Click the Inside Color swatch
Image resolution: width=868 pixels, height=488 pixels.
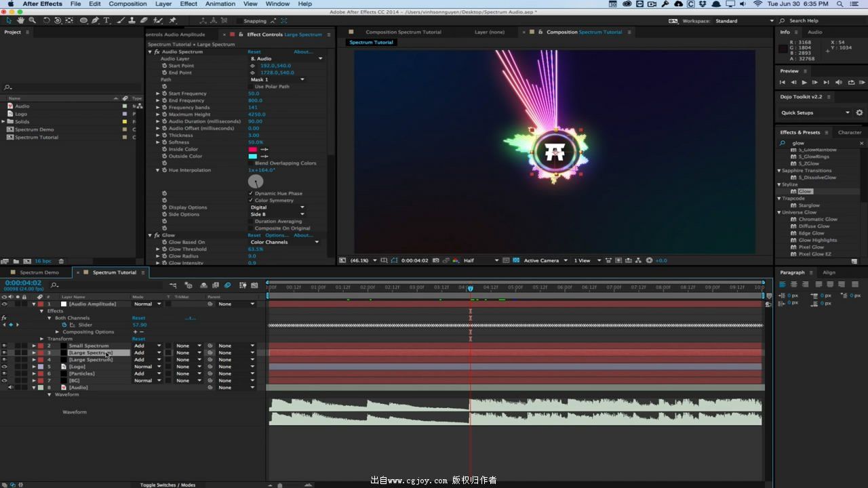tap(252, 149)
